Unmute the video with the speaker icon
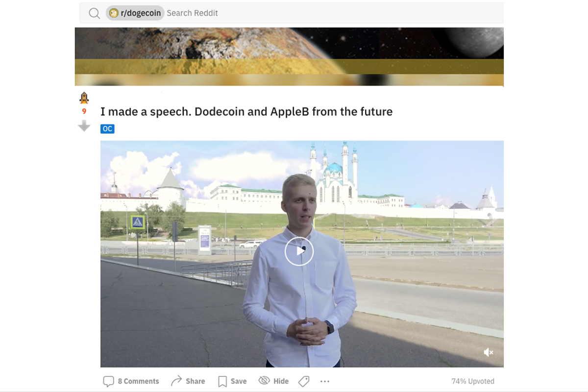Viewport: 588px width, 392px height. [x=489, y=352]
